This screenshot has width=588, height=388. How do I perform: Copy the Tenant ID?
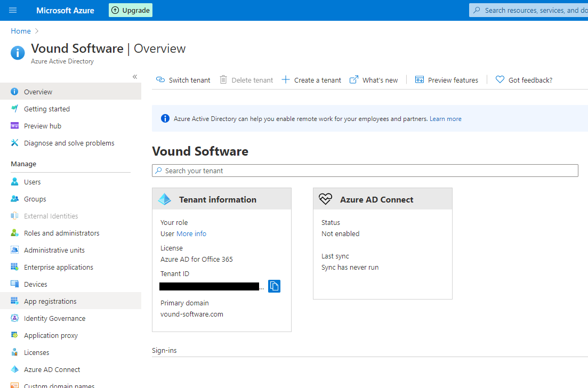(274, 286)
